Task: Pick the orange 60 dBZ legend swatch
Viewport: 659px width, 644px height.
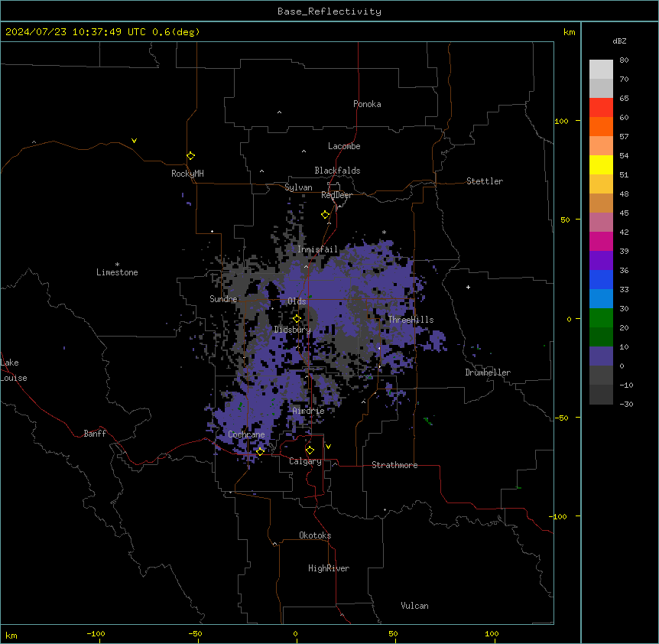Action: click(601, 126)
